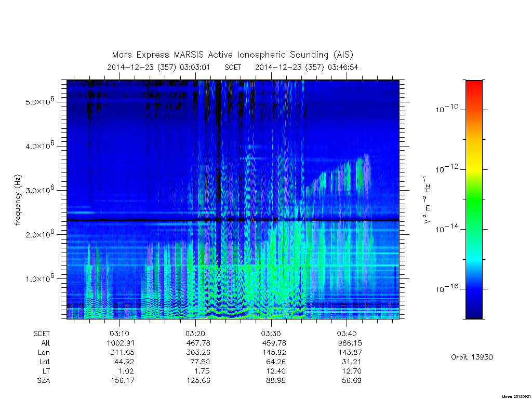Click the 03:30 SCET time tick label
The height and width of the screenshot is (399, 532).
click(271, 334)
